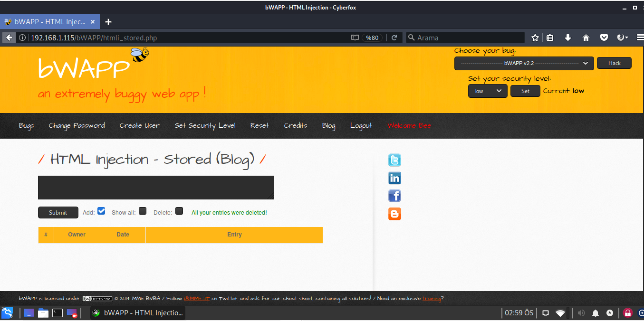Enable the Show all checkbox
Image resolution: width=644 pixels, height=321 pixels.
coord(143,211)
